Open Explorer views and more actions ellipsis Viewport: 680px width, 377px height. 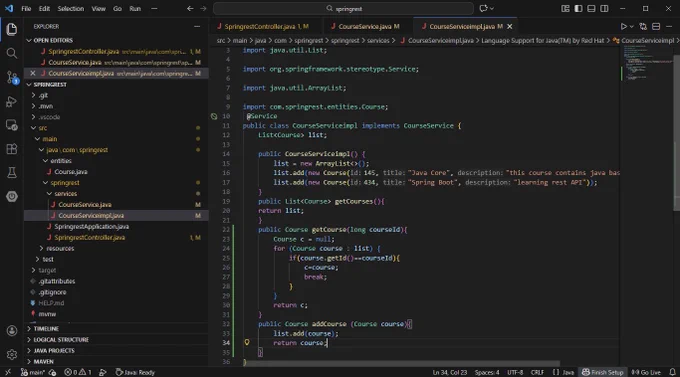pos(197,26)
